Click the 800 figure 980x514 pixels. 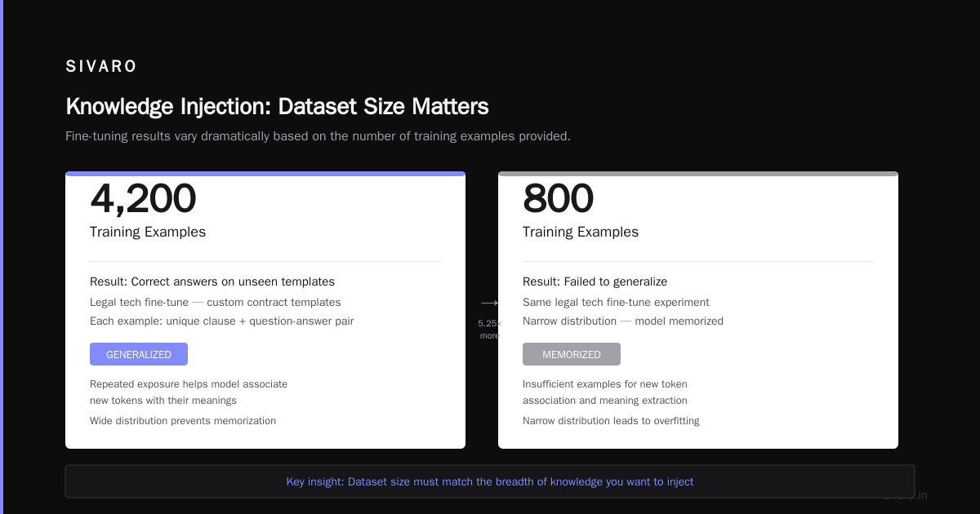click(558, 198)
